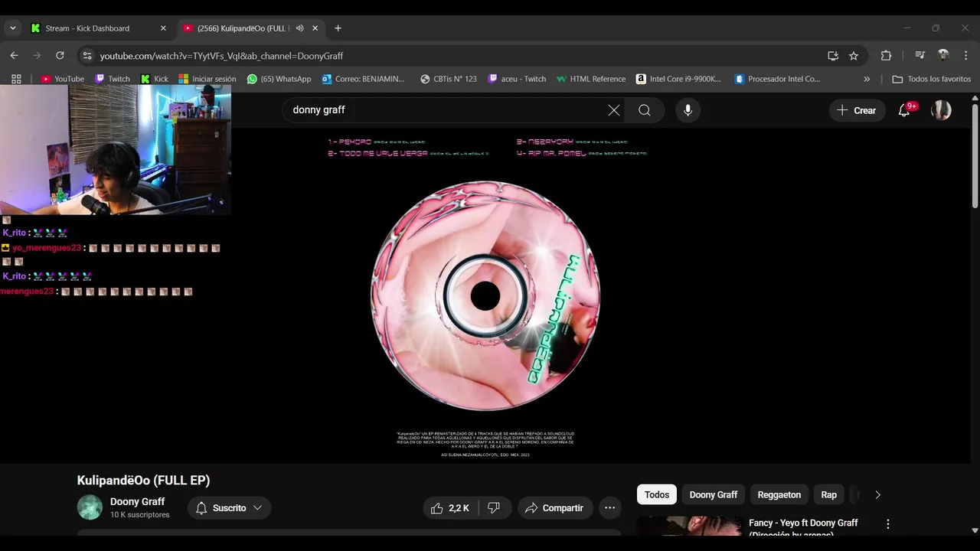
Task: Click yo_merengues23 username in the chat overlay
Action: 47,248
